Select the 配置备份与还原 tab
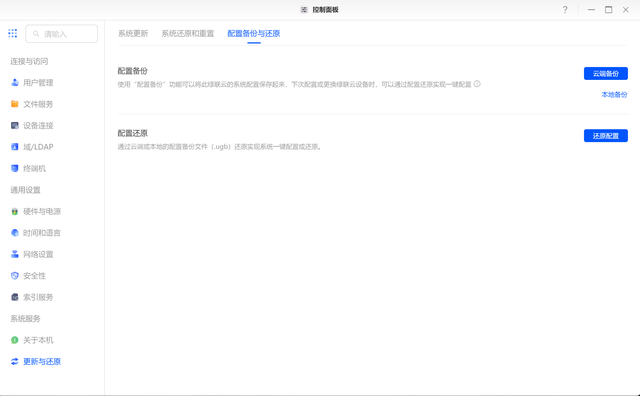640x396 pixels. tap(254, 33)
